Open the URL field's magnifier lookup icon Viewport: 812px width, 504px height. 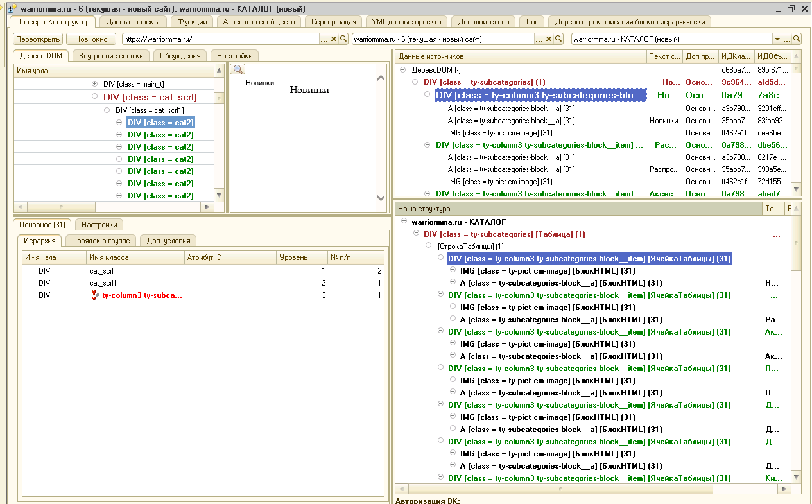click(x=343, y=39)
